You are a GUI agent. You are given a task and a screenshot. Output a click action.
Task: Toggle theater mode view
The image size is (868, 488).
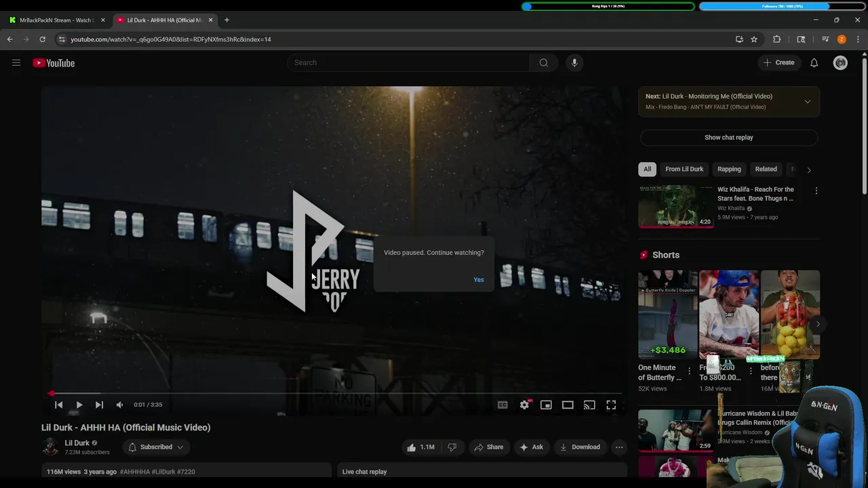[x=568, y=405]
